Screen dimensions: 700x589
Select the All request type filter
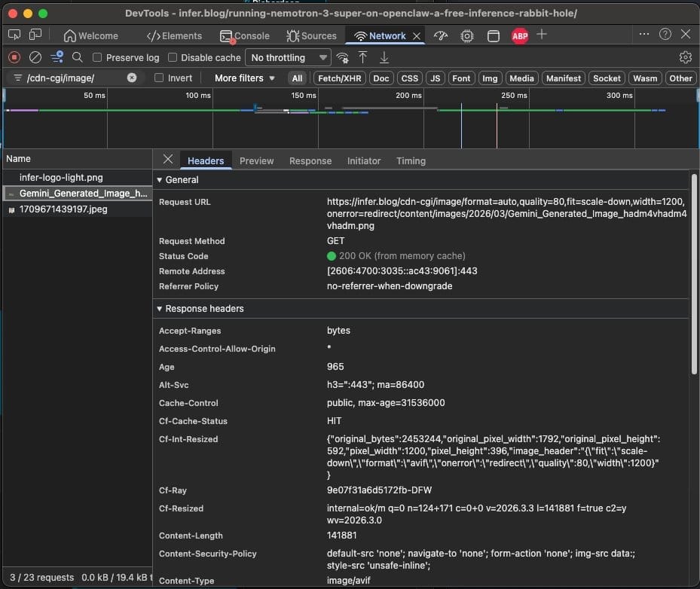(x=297, y=78)
